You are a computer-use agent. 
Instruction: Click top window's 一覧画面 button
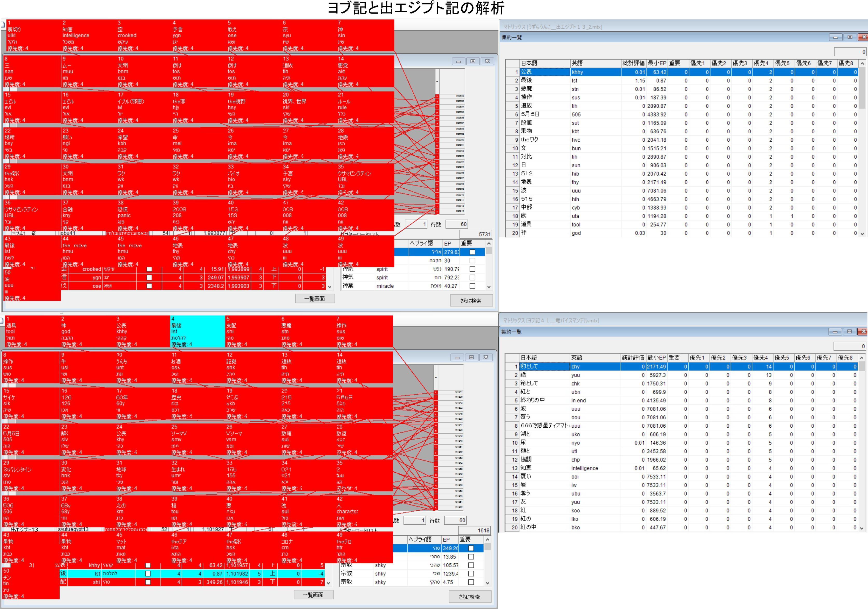(315, 299)
